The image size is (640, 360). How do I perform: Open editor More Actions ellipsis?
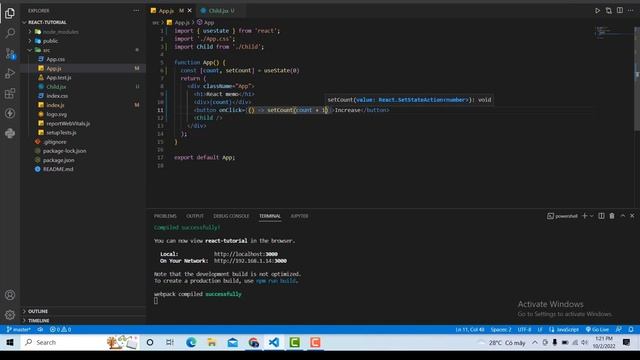pos(631,11)
